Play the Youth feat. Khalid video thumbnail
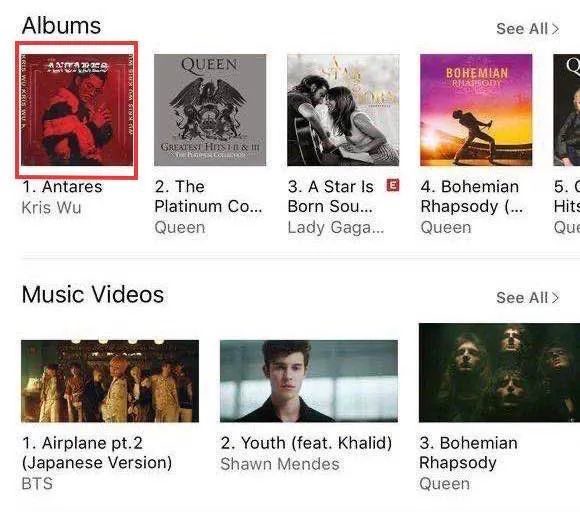This screenshot has width=580, height=512. tap(309, 381)
